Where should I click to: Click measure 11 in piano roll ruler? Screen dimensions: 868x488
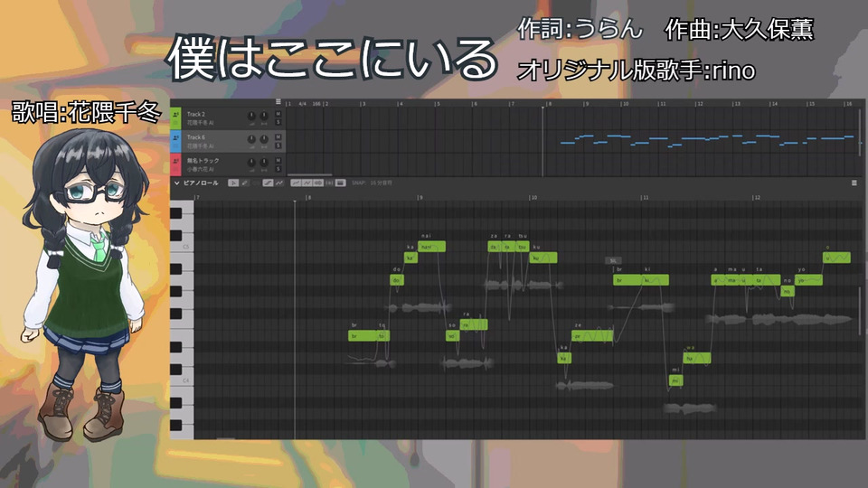click(x=645, y=198)
